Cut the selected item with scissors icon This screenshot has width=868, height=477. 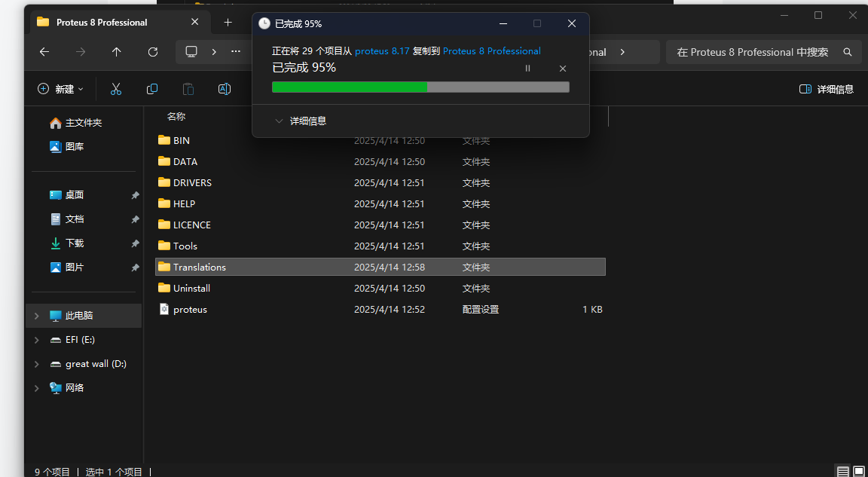pos(116,88)
